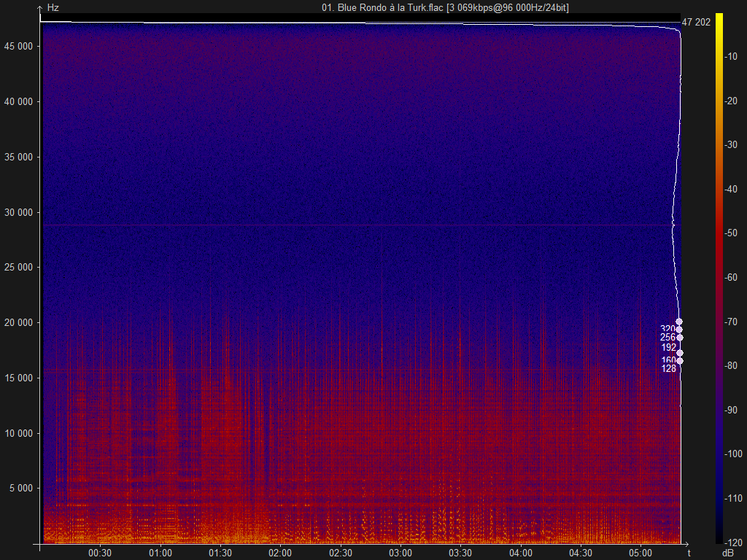Click the 01:30 time axis label
Viewport: 747px width, 560px height.
(x=220, y=553)
